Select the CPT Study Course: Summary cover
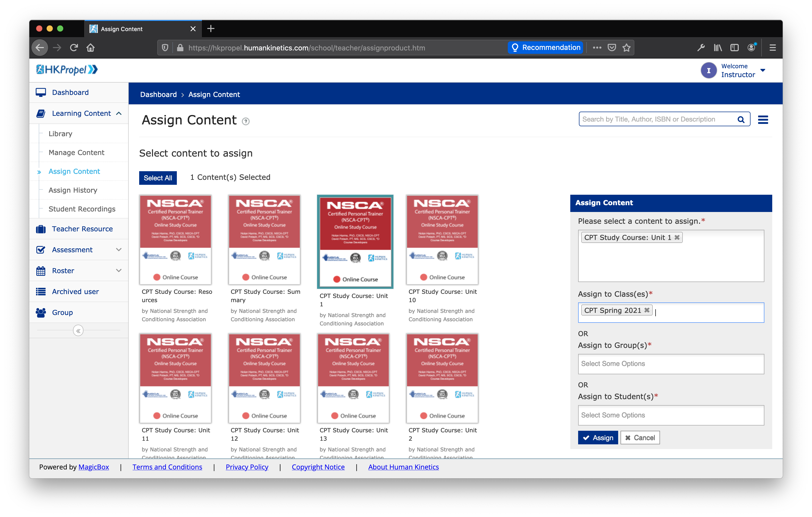812x517 pixels. coord(264,240)
